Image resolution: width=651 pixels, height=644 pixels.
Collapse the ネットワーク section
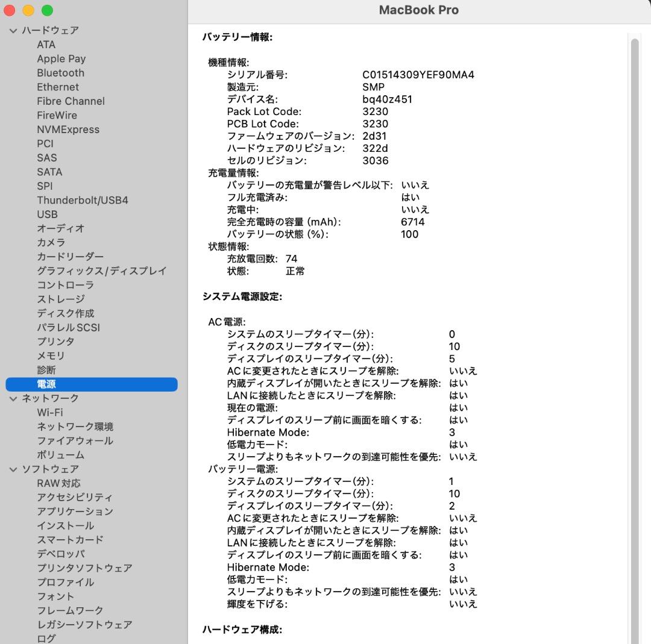(13, 398)
